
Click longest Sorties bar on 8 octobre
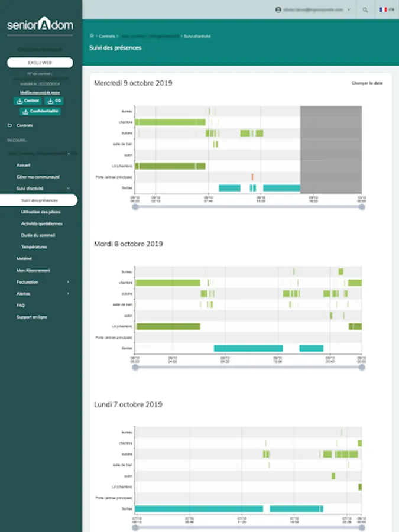pyautogui.click(x=248, y=348)
